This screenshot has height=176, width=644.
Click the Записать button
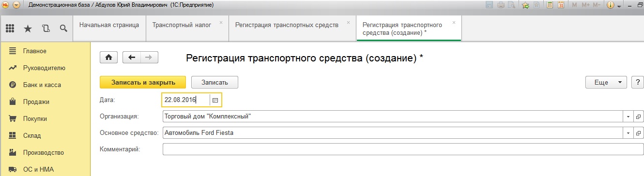(x=215, y=82)
